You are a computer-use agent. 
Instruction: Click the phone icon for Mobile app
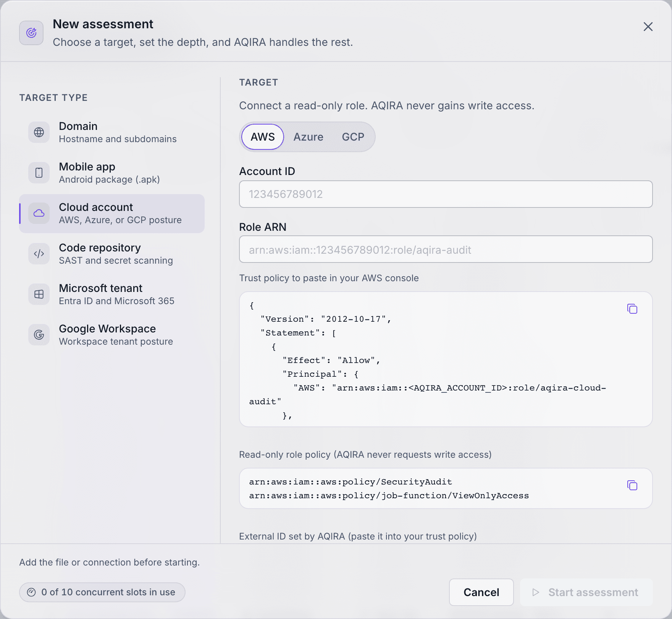(39, 173)
